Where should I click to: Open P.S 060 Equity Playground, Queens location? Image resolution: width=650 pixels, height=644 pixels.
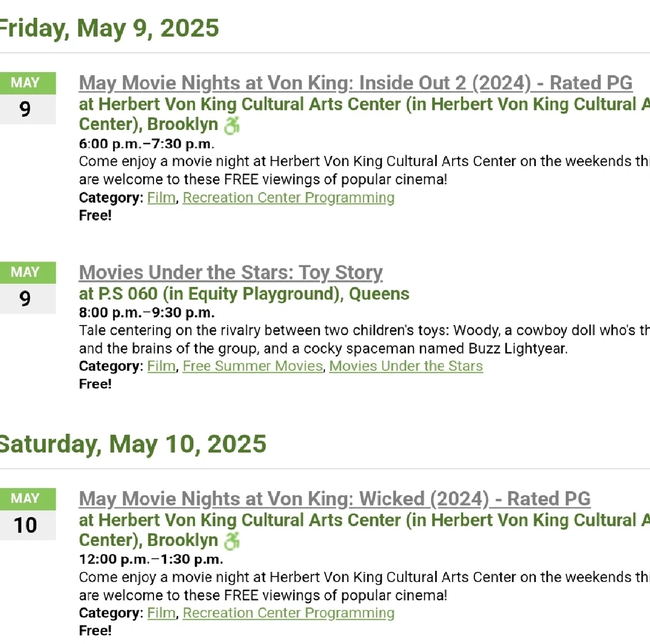coord(244,294)
